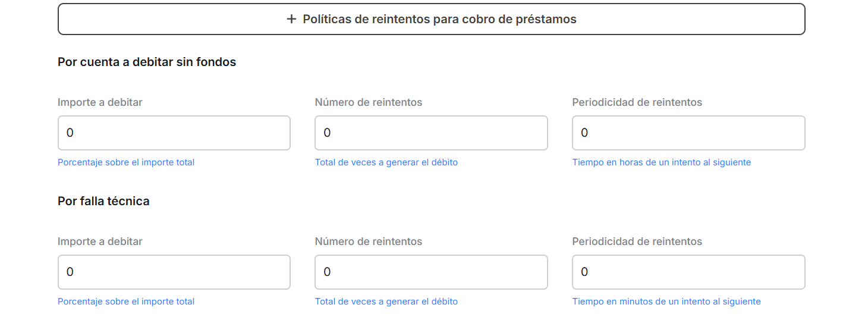The height and width of the screenshot is (317, 868).
Task: Click Periodicidad de reintentos label under falla técnica
Action: 637,241
